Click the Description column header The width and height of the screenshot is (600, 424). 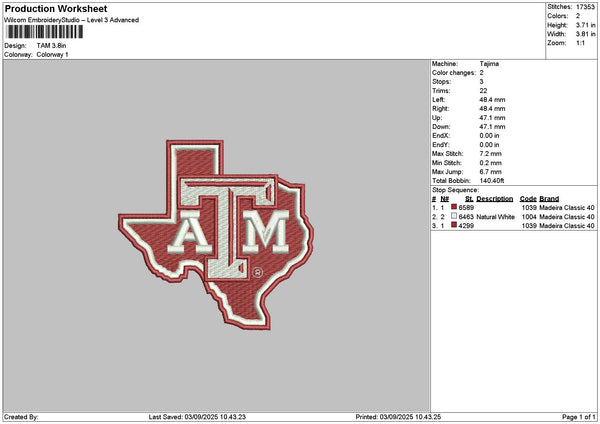pyautogui.click(x=494, y=199)
